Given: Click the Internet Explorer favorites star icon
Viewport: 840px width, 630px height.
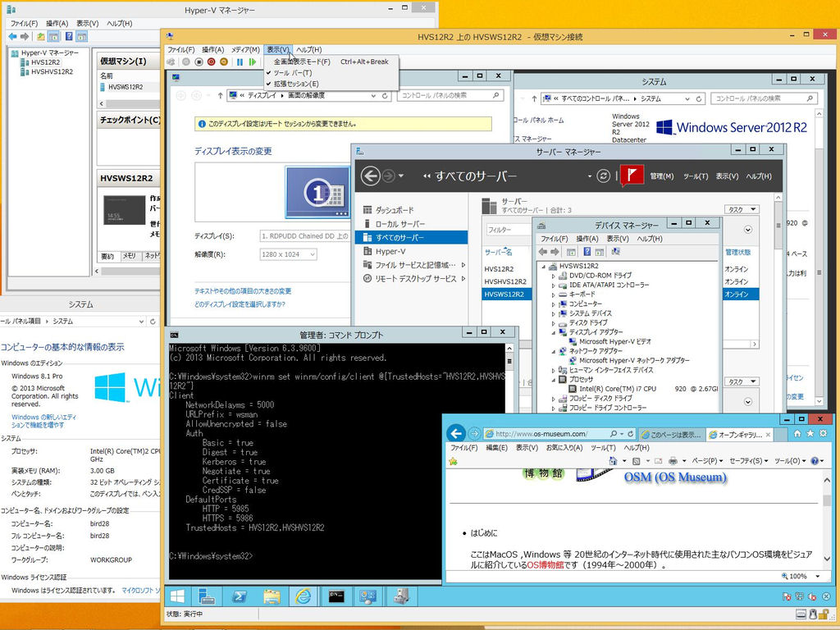Looking at the screenshot, I should tap(810, 433).
